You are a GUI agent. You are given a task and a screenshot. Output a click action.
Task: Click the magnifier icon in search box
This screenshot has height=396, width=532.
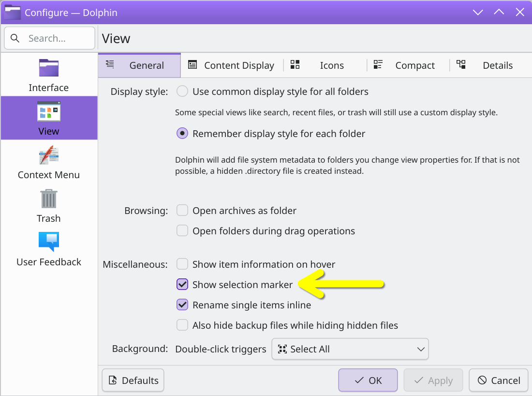pyautogui.click(x=15, y=38)
